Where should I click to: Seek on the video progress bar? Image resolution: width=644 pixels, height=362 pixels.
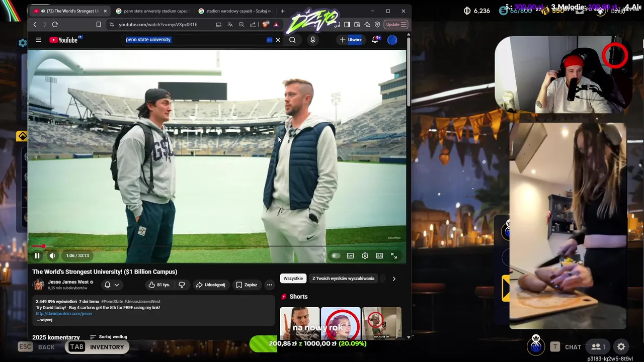(217, 246)
